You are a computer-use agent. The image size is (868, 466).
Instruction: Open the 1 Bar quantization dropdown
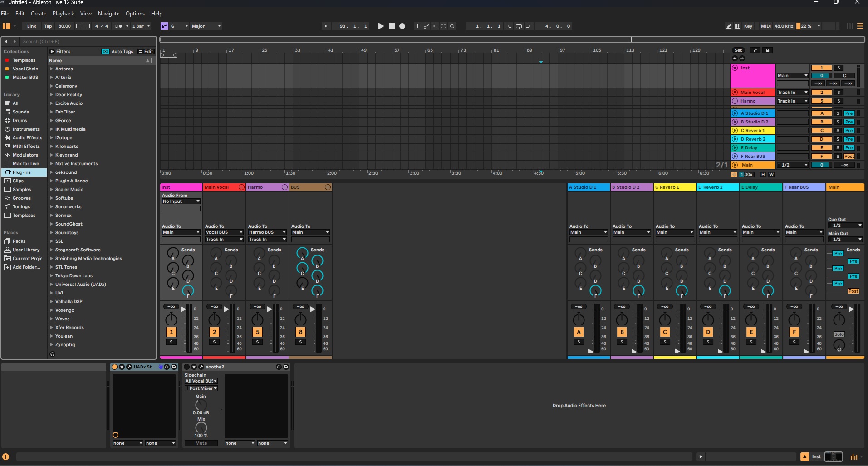141,26
